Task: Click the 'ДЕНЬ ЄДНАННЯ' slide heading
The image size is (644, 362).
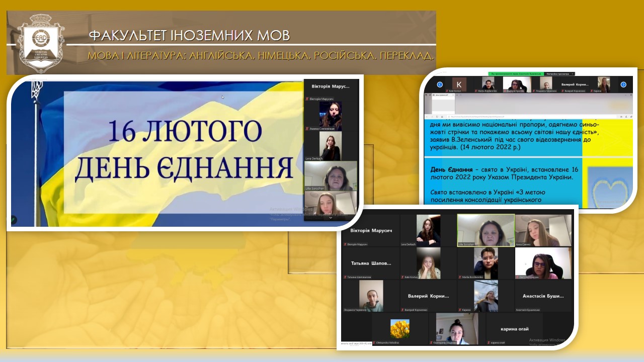Action: click(x=184, y=167)
